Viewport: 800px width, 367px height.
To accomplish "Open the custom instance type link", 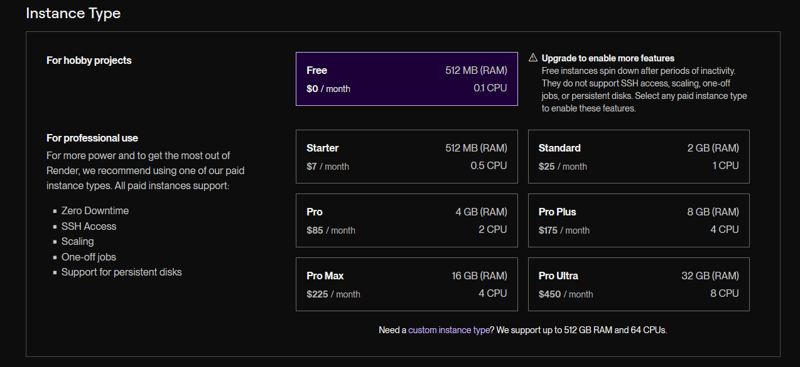I will [x=449, y=330].
